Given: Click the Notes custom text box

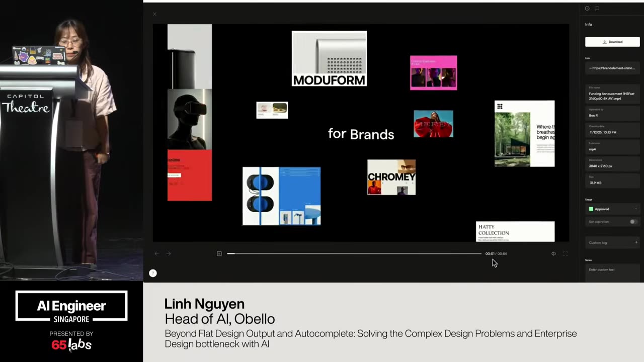Looking at the screenshot, I should pyautogui.click(x=612, y=273).
